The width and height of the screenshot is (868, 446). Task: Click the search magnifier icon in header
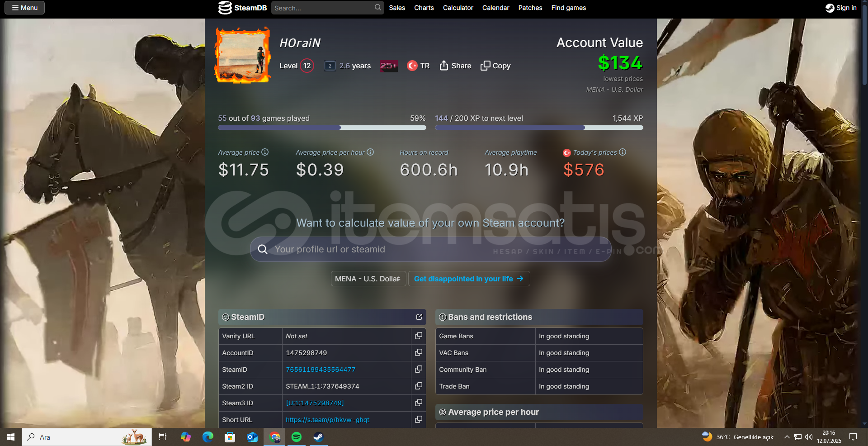[x=378, y=7]
